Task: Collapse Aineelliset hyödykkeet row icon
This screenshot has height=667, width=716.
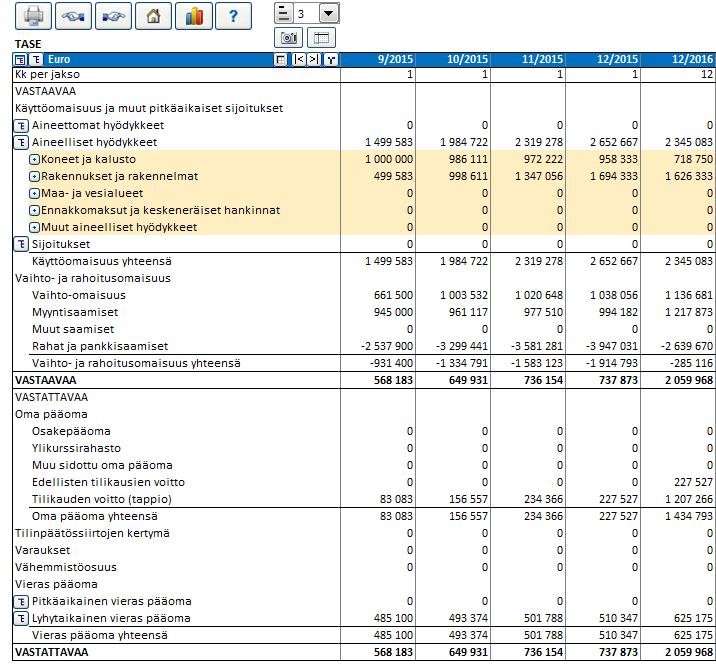Action: (21, 142)
